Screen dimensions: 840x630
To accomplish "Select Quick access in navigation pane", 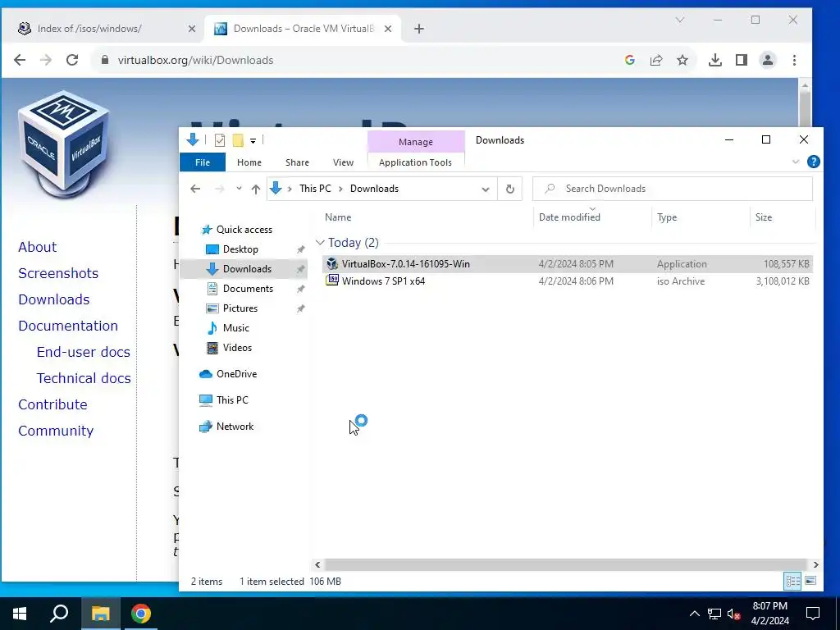I will (x=244, y=230).
